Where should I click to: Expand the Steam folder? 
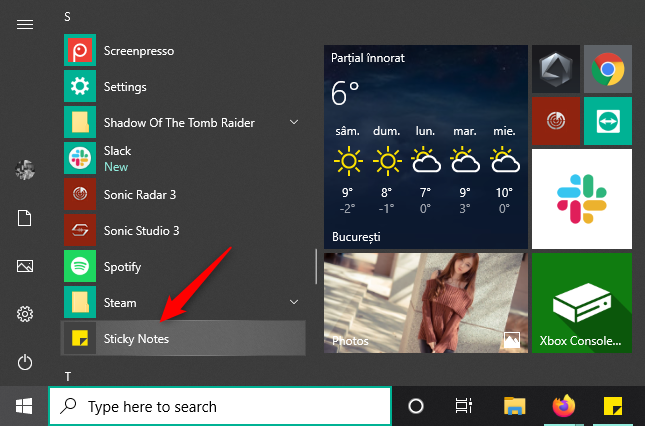pyautogui.click(x=294, y=301)
